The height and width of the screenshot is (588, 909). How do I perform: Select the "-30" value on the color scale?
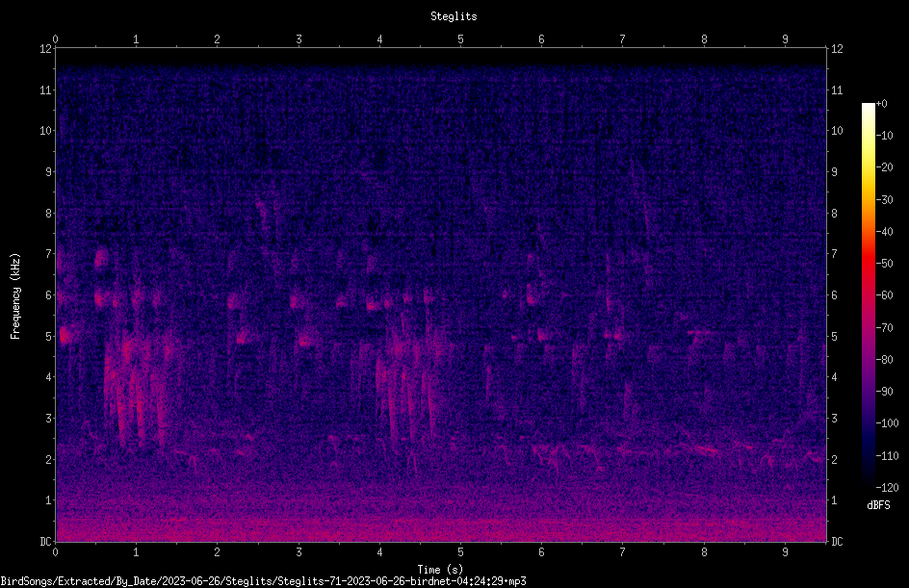(x=884, y=200)
